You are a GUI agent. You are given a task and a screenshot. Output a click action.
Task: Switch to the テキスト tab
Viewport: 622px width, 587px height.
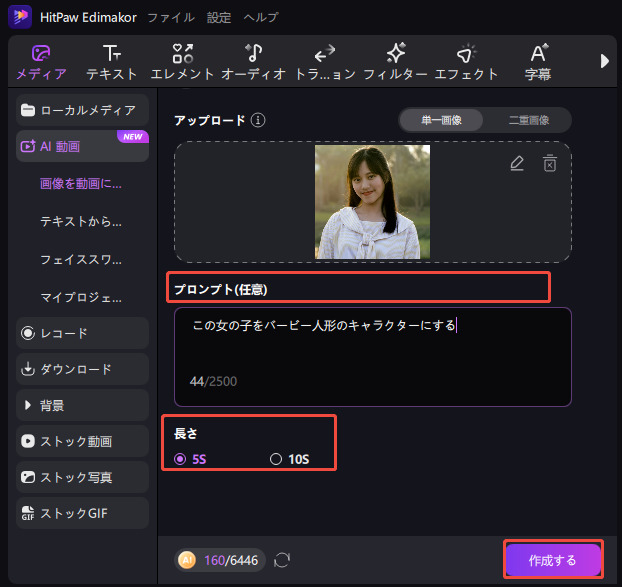click(112, 62)
